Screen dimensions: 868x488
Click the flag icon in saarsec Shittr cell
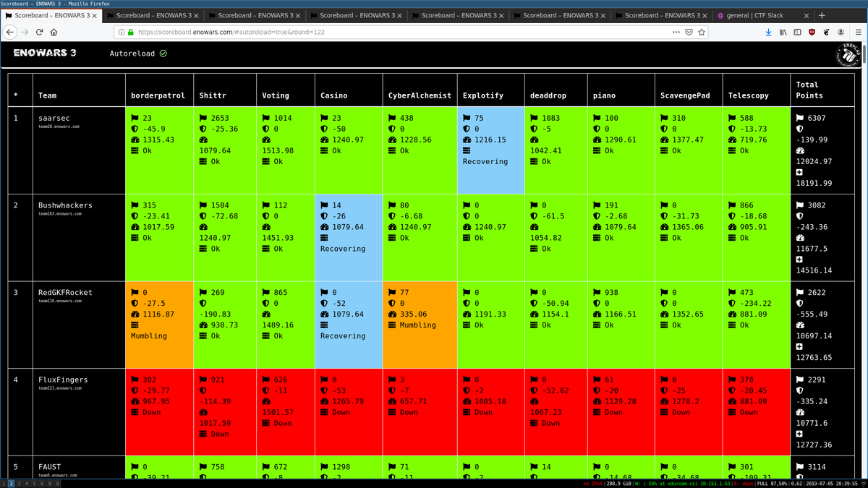pos(203,118)
